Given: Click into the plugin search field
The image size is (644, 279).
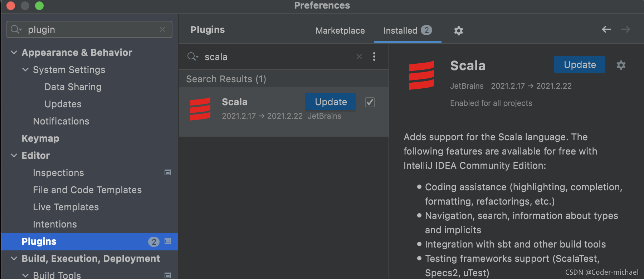Looking at the screenshot, I should 279,57.
